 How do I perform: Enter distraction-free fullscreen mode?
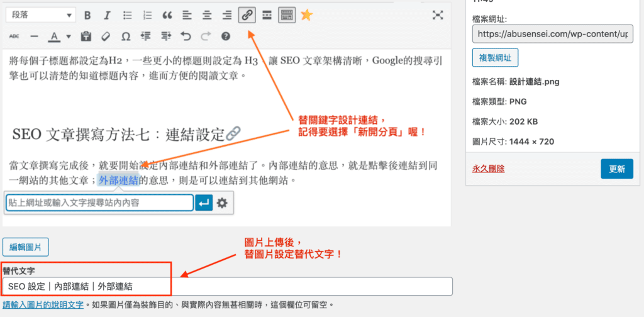pyautogui.click(x=438, y=15)
